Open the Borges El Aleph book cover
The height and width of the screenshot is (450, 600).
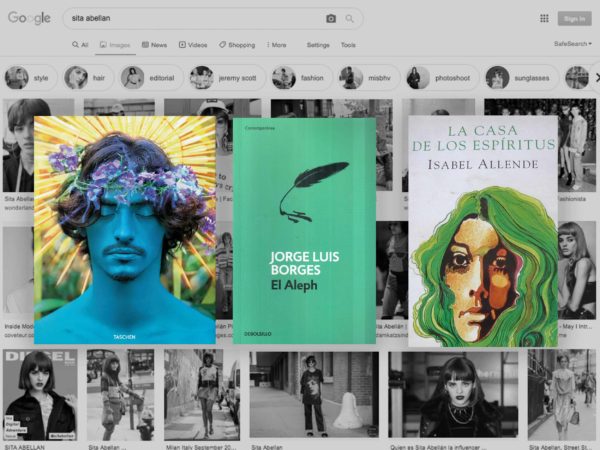304,231
